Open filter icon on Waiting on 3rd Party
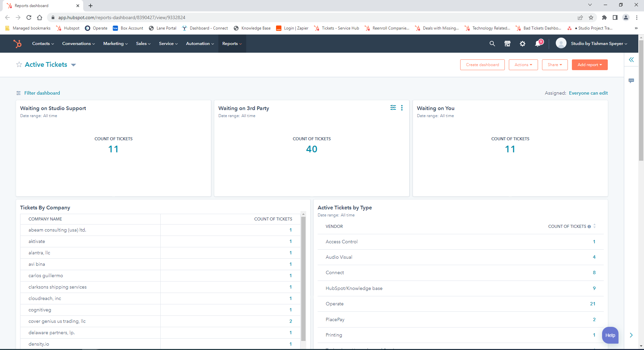Image resolution: width=644 pixels, height=350 pixels. pos(393,108)
